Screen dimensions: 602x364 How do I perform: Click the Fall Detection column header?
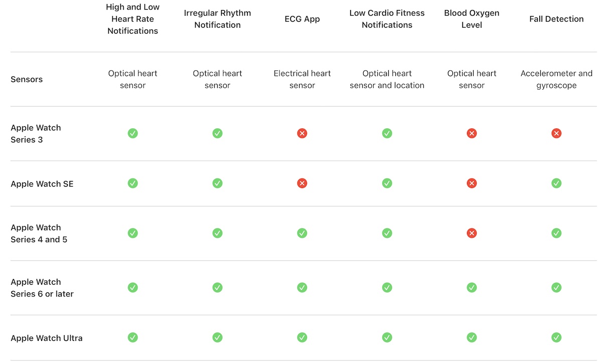[556, 19]
